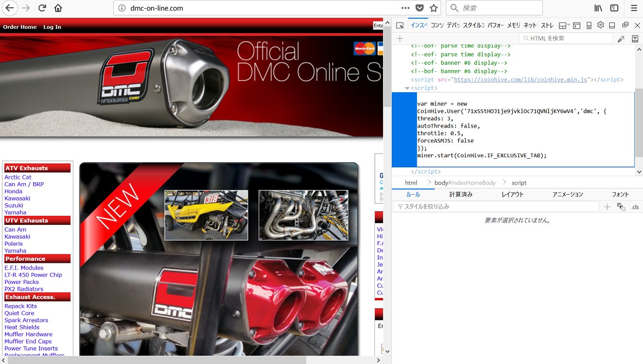Go back with the browser back arrow
Screen dimensions: 643x364
(10, 8)
